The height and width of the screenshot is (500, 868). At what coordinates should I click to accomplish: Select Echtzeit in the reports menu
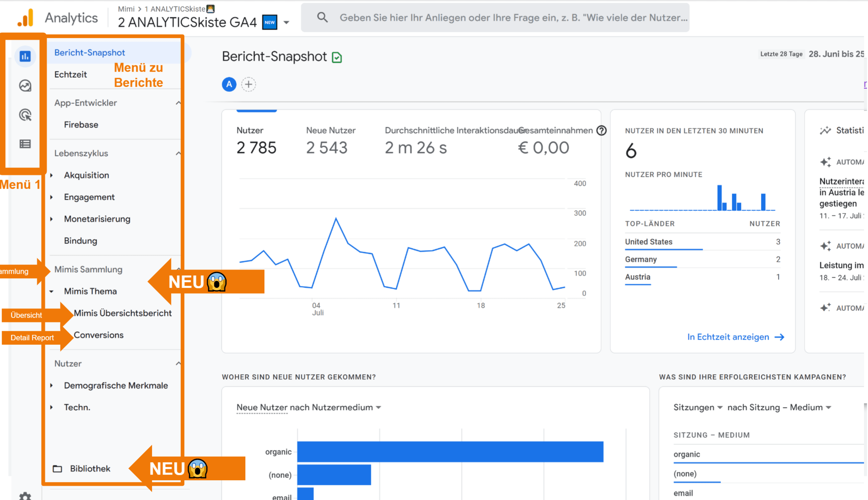pos(70,75)
